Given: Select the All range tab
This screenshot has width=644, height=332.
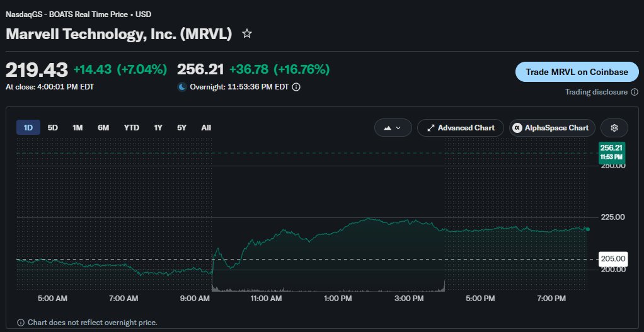Looking at the screenshot, I should 206,128.
